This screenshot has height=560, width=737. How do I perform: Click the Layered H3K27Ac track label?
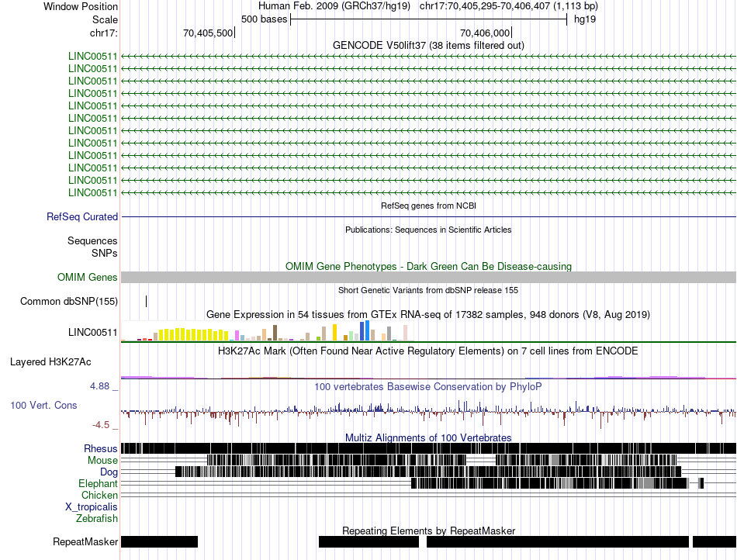click(50, 361)
